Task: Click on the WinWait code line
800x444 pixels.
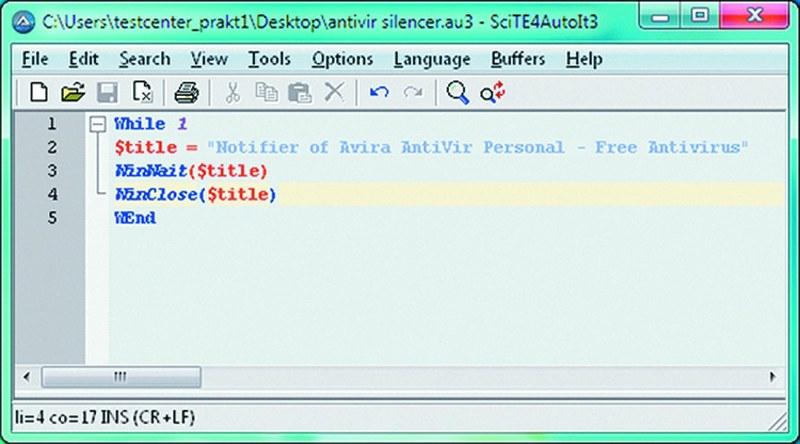Action: [x=191, y=171]
